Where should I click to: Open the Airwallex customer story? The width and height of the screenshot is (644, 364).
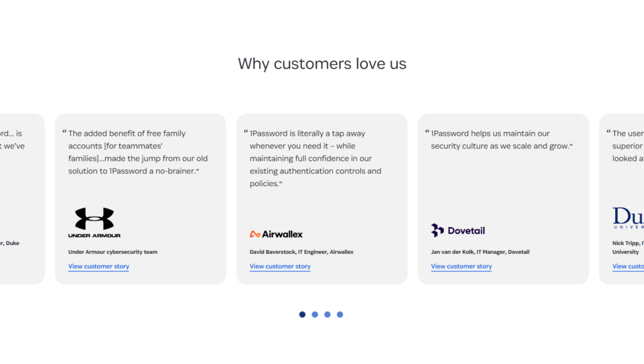[280, 267]
